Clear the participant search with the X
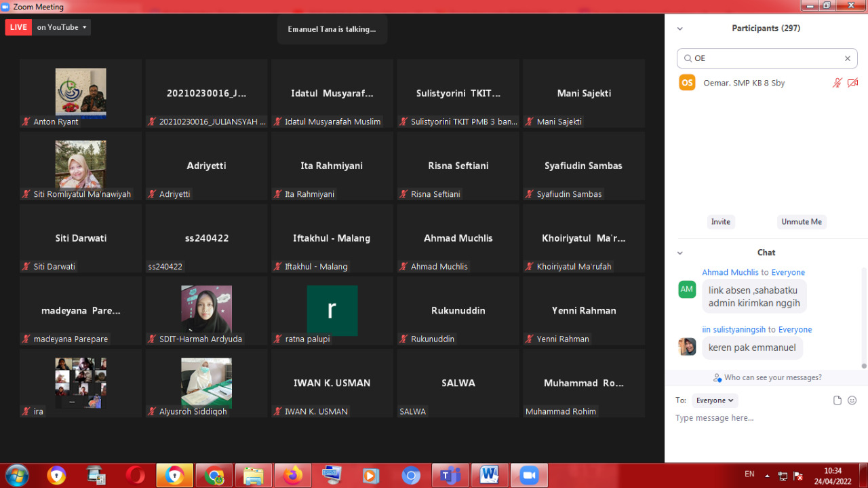Viewport: 868px width, 488px height. coord(848,58)
